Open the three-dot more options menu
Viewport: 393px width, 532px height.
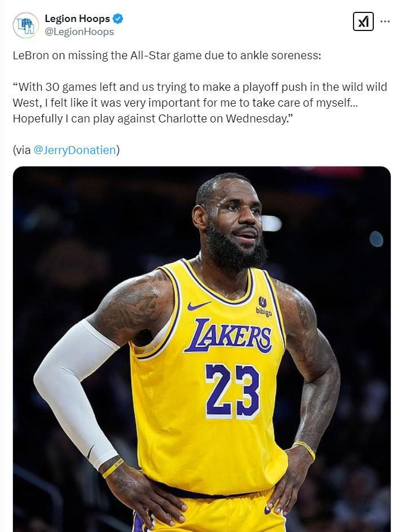tap(385, 21)
